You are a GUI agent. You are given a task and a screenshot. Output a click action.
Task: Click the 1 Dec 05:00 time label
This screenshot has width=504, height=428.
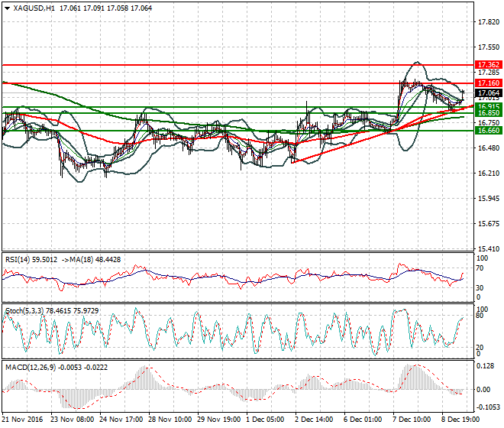pyautogui.click(x=265, y=420)
